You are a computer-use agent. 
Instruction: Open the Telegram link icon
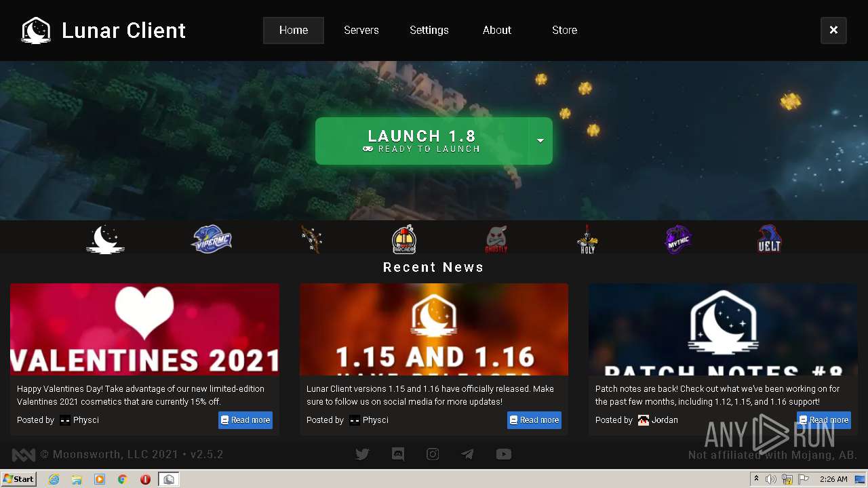click(468, 455)
